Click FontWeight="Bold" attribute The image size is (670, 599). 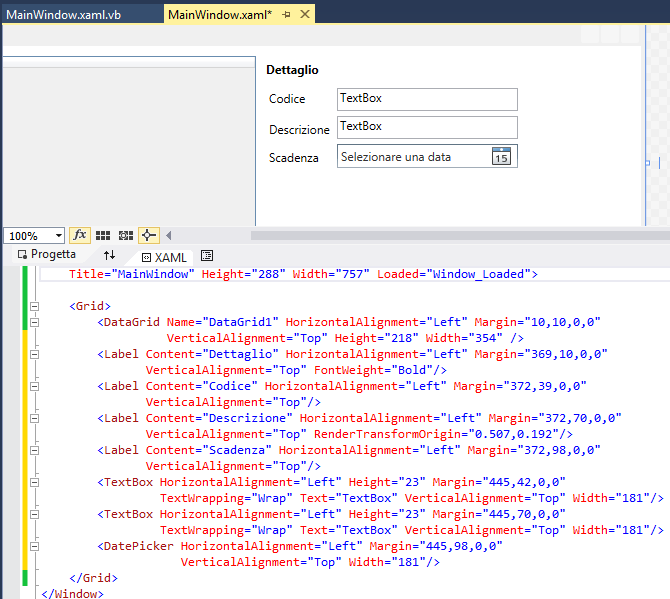point(373,370)
